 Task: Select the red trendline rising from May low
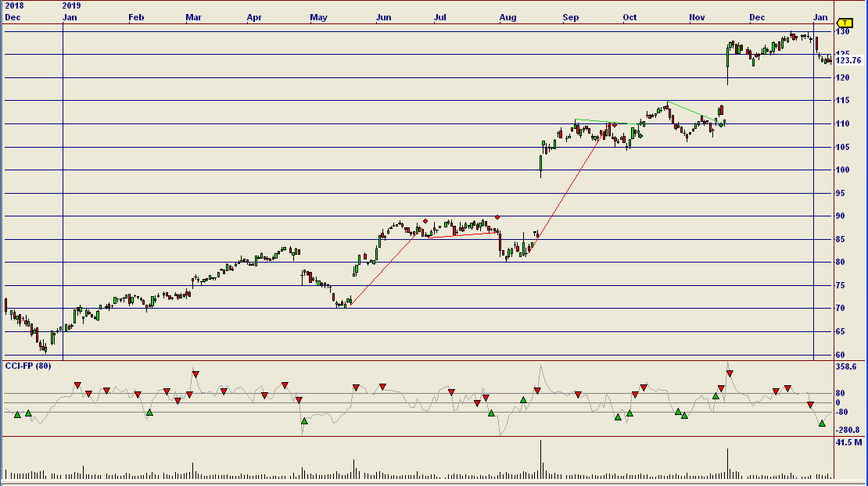(x=384, y=270)
